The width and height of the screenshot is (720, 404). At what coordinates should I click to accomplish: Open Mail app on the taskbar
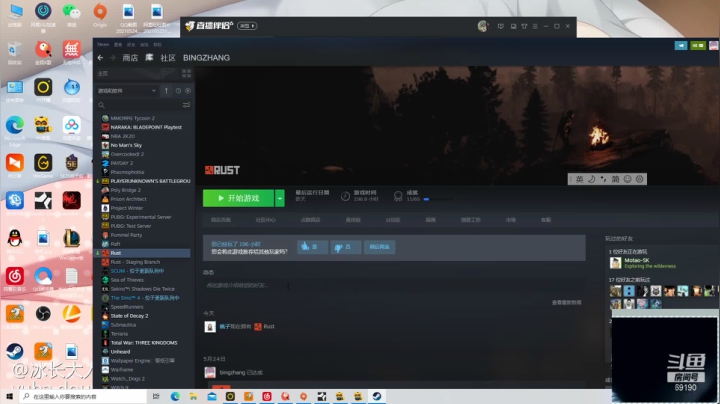click(x=212, y=396)
